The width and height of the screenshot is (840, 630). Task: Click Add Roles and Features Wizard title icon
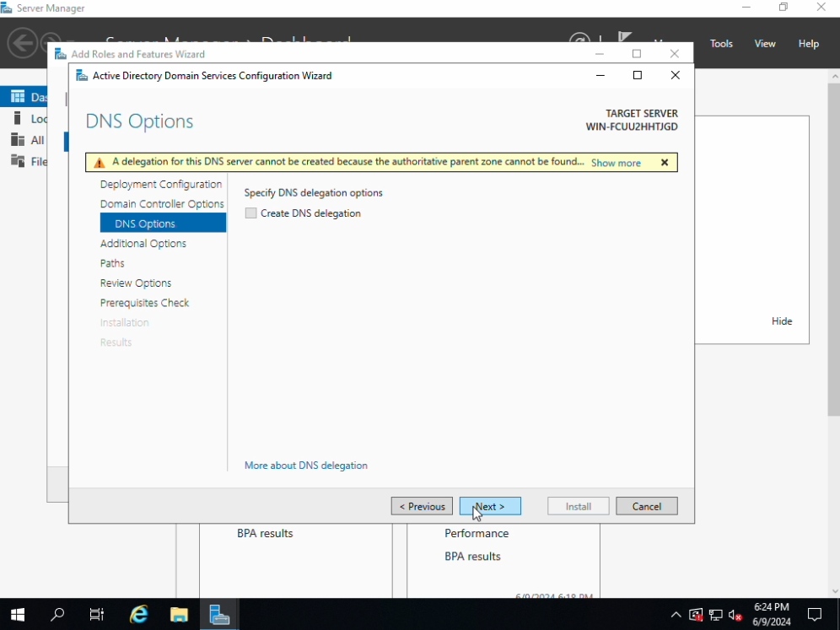pyautogui.click(x=61, y=54)
